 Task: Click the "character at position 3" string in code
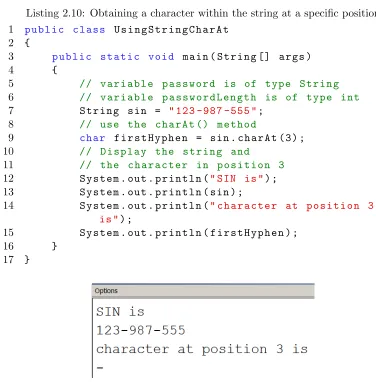[292, 206]
